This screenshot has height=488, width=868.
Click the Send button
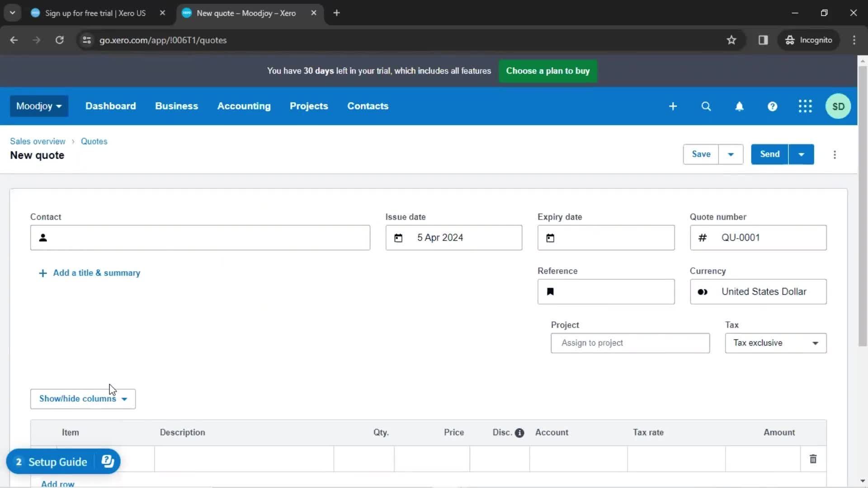point(769,155)
